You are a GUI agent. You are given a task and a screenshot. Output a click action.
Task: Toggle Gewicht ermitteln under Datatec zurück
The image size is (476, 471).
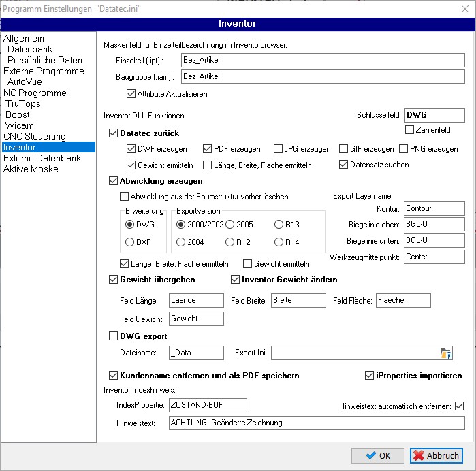tap(131, 165)
